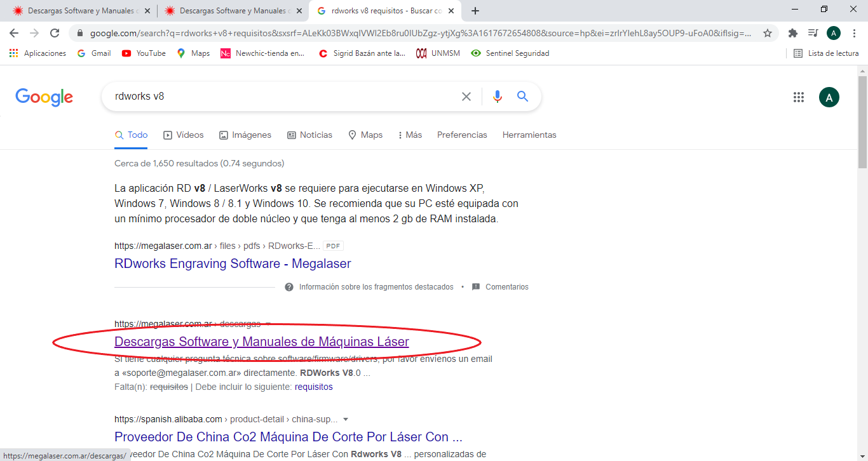
Task: Open the Chrome profile avatar in the toolbar
Action: 834,33
